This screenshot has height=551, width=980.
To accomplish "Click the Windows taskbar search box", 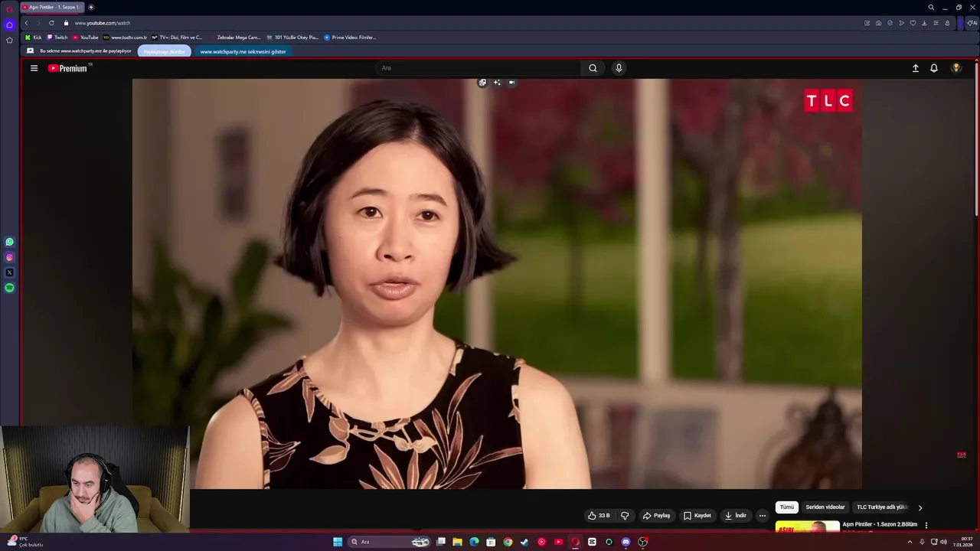I will coord(389,542).
